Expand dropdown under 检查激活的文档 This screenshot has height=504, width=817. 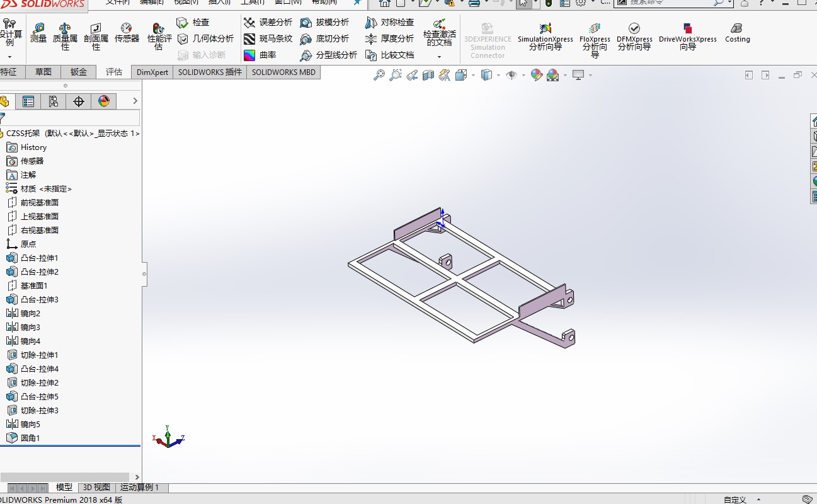(440, 57)
